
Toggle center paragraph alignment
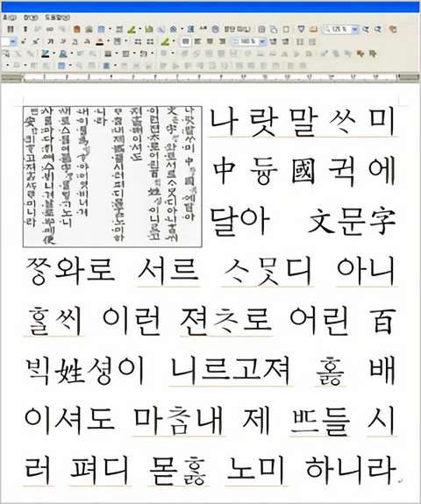[210, 41]
